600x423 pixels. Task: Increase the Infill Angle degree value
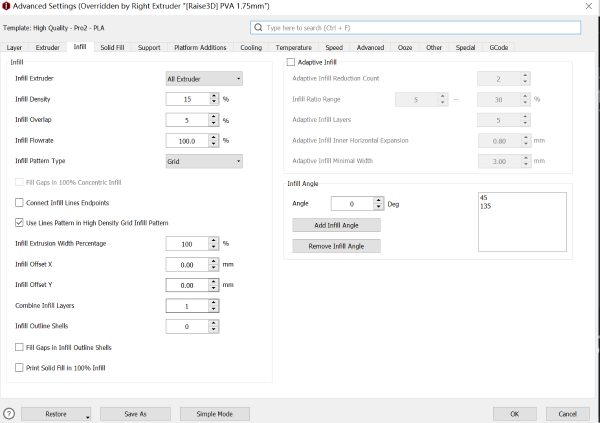point(378,200)
